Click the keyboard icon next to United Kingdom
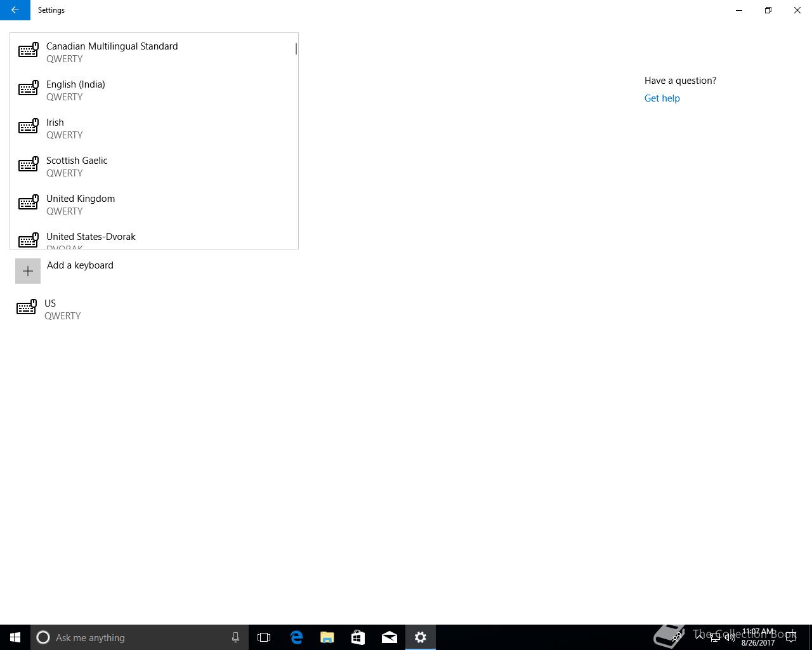 [x=29, y=202]
